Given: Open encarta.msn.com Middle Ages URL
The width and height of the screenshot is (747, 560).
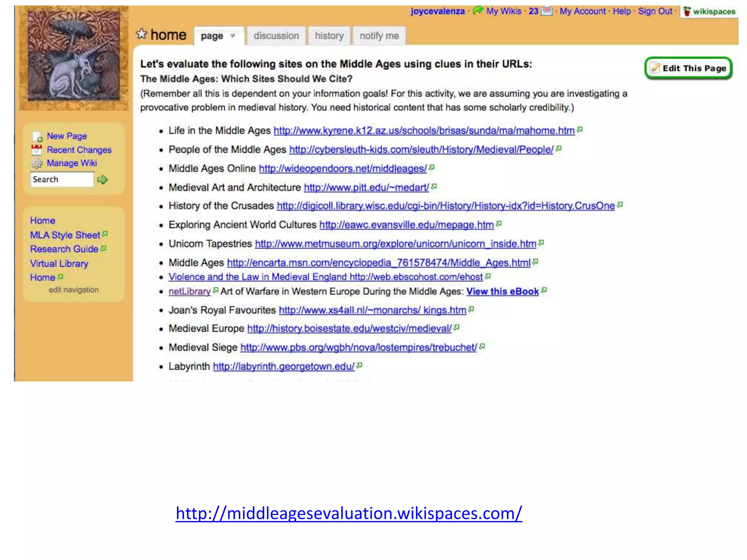Looking at the screenshot, I should point(379,262).
